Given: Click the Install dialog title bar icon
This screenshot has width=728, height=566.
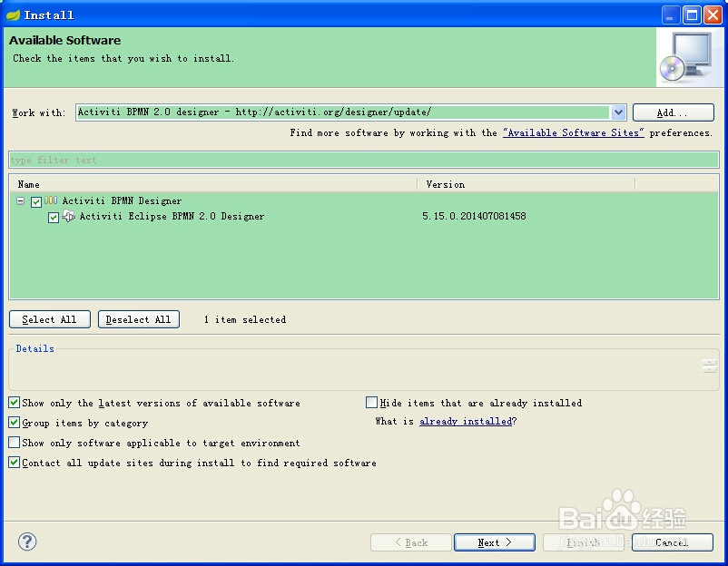Looking at the screenshot, I should [12, 14].
